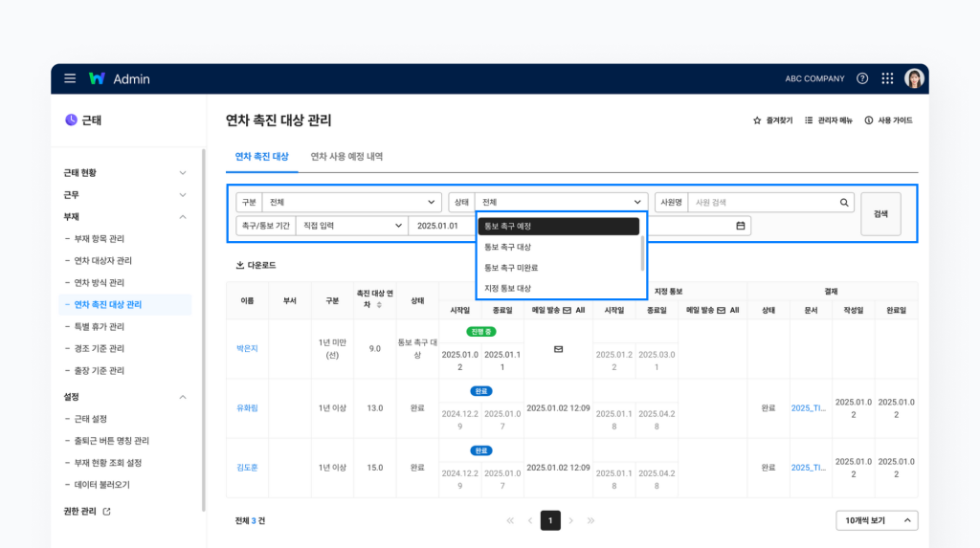The height and width of the screenshot is (548, 980).
Task: Open 출퇴근 버튼 명칭 관리 menu
Action: point(112,441)
